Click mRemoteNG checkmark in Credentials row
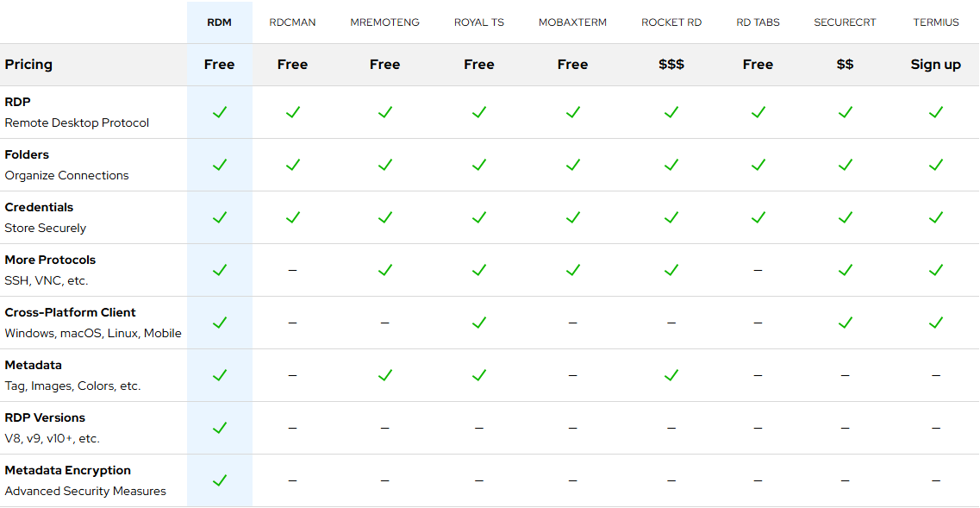This screenshot has height=508, width=980. pyautogui.click(x=385, y=217)
